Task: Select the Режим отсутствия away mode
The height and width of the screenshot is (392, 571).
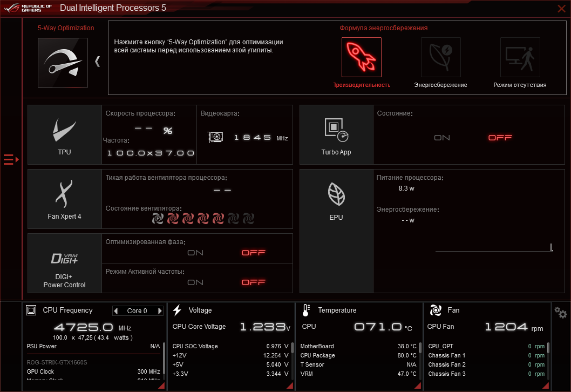Action: tap(520, 57)
